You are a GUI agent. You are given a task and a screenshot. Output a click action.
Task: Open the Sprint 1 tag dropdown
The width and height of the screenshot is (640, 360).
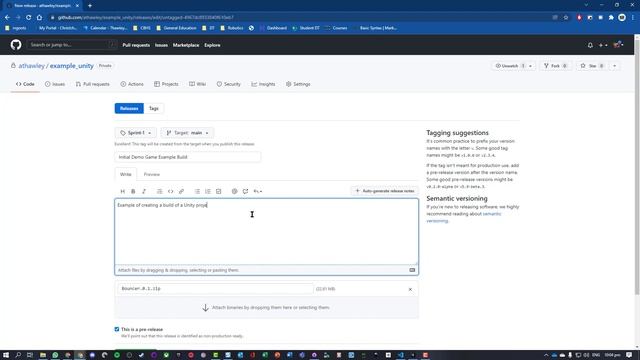[x=136, y=133]
